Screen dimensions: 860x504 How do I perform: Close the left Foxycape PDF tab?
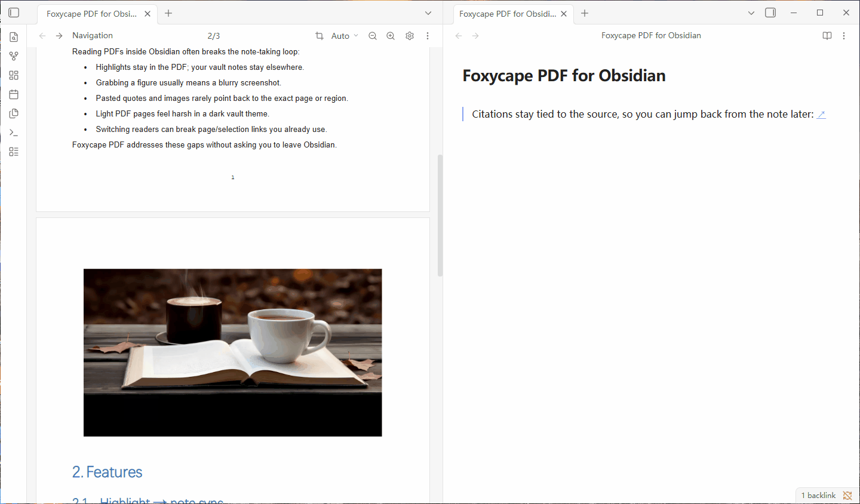(x=148, y=14)
